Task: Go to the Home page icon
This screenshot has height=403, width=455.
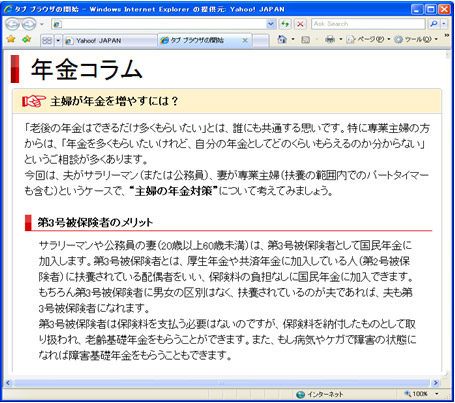Action: (x=282, y=40)
